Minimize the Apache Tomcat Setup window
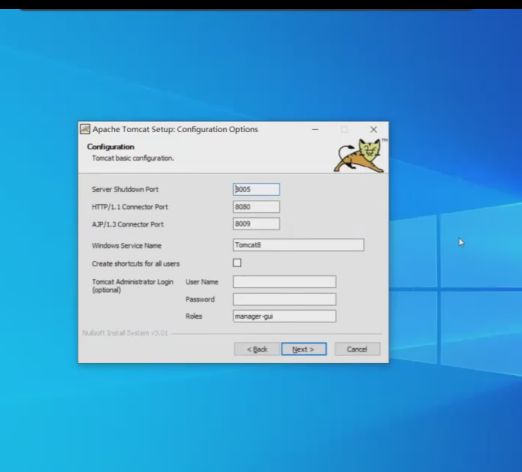This screenshot has height=472, width=522. point(315,129)
